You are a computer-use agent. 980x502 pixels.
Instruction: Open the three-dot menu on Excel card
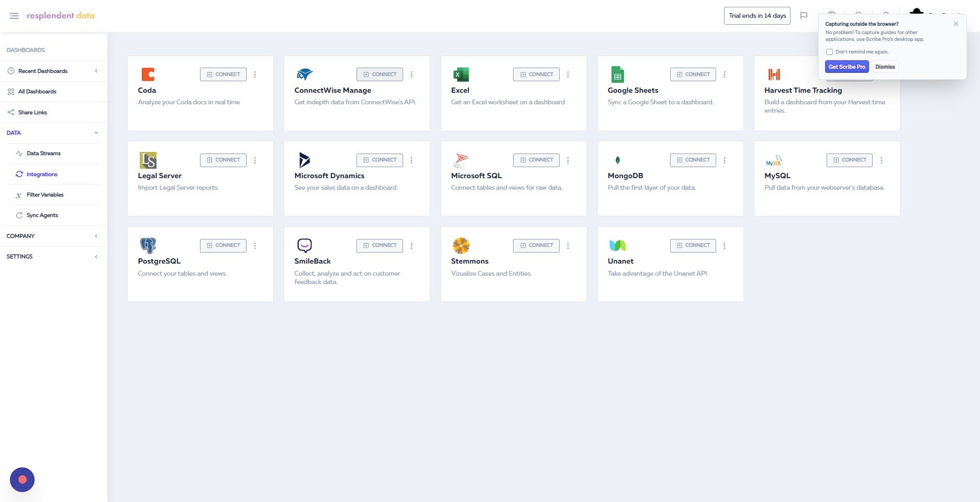click(x=568, y=74)
